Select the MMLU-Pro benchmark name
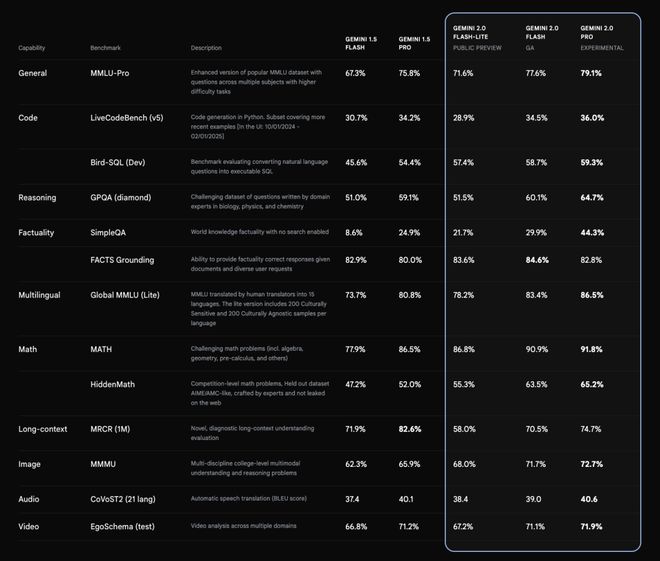This screenshot has width=660, height=561. pos(109,73)
